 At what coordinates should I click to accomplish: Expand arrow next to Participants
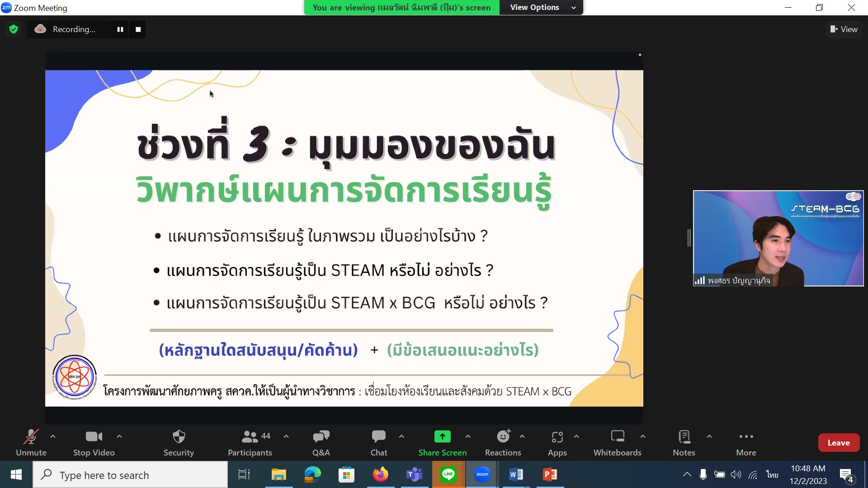coord(286,436)
